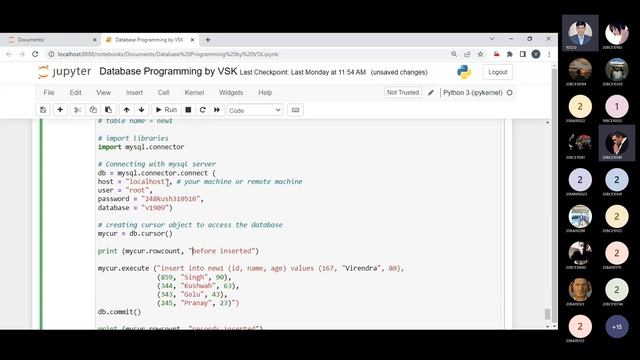The height and width of the screenshot is (360, 640).
Task: Open the extensions puzzle icon
Action: click(x=509, y=54)
